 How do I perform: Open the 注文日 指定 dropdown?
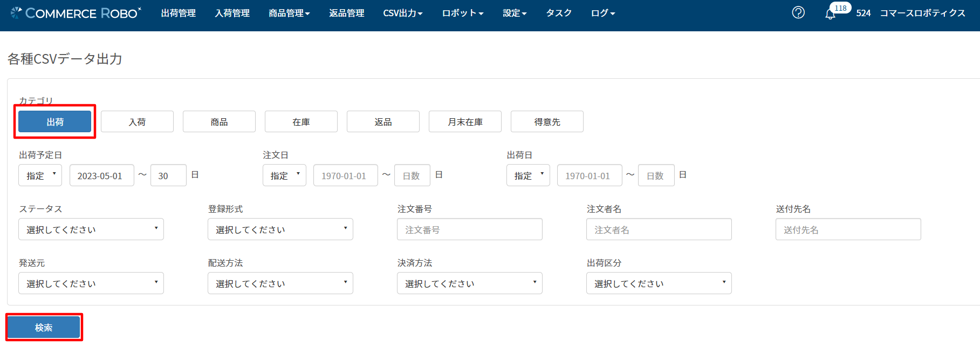click(284, 175)
